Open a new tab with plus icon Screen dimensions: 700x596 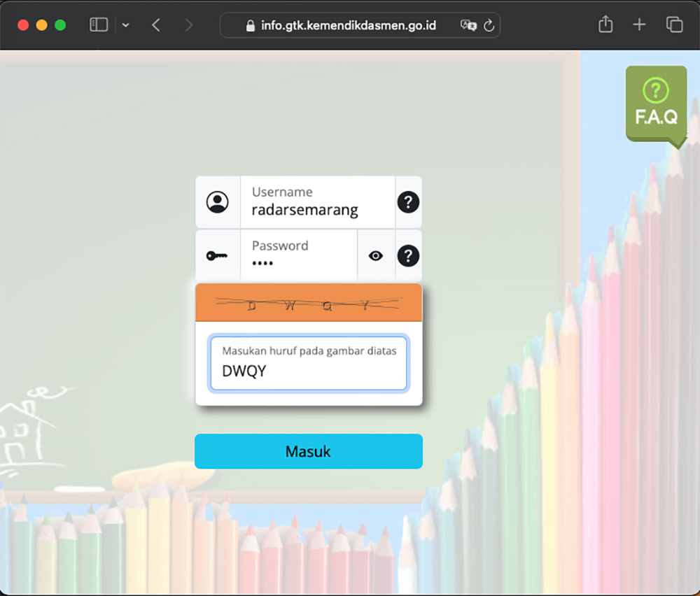point(639,25)
